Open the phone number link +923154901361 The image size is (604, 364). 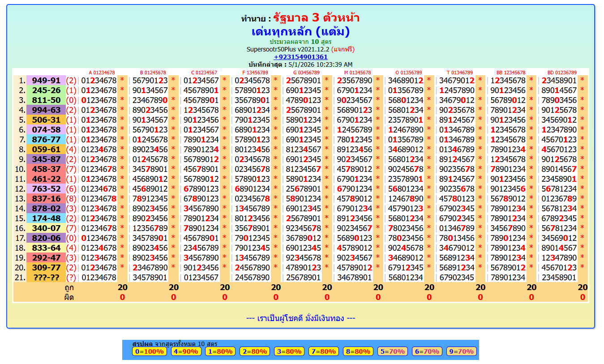tap(300, 57)
